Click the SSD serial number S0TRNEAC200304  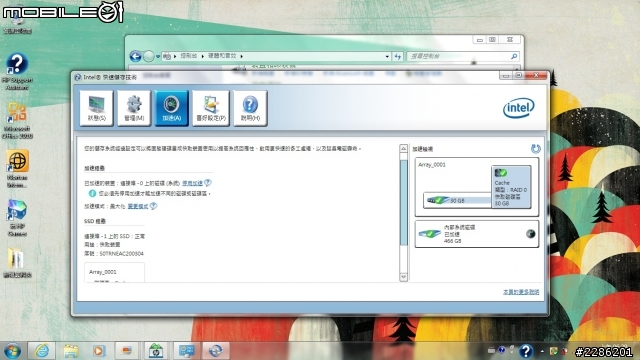click(x=122, y=253)
